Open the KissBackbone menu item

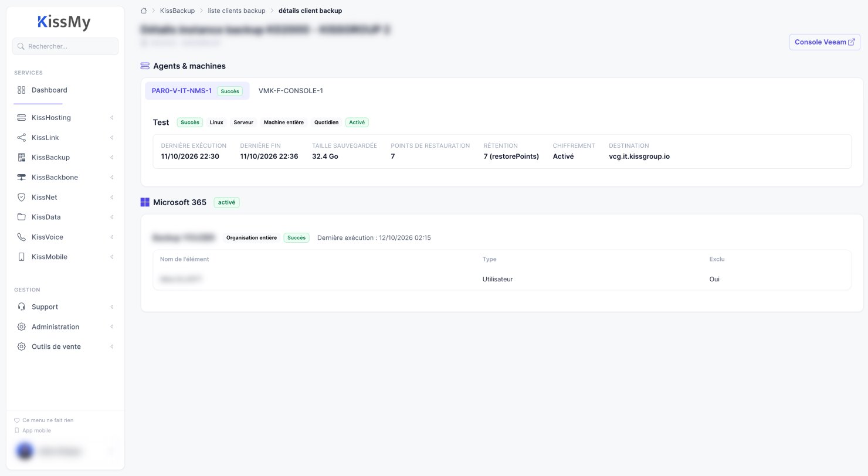point(65,178)
